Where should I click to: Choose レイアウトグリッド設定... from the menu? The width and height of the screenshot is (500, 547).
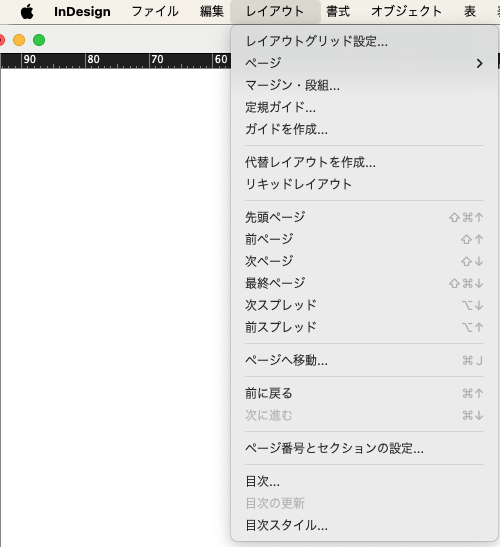pos(364,42)
